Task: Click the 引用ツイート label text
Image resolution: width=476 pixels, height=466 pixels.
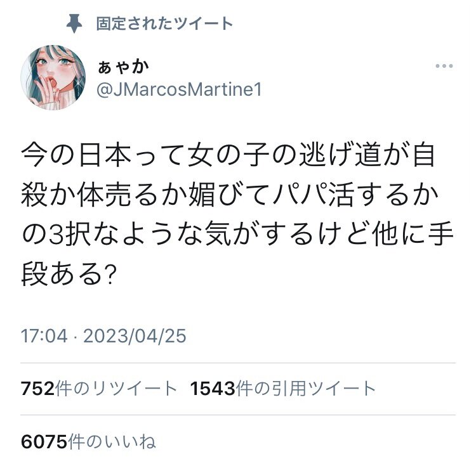Action: (324, 389)
